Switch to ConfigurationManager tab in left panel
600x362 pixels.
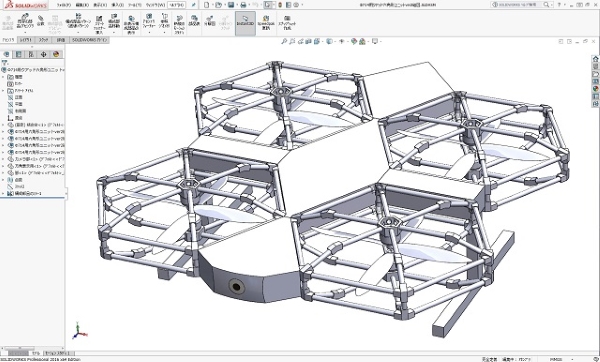coord(31,54)
